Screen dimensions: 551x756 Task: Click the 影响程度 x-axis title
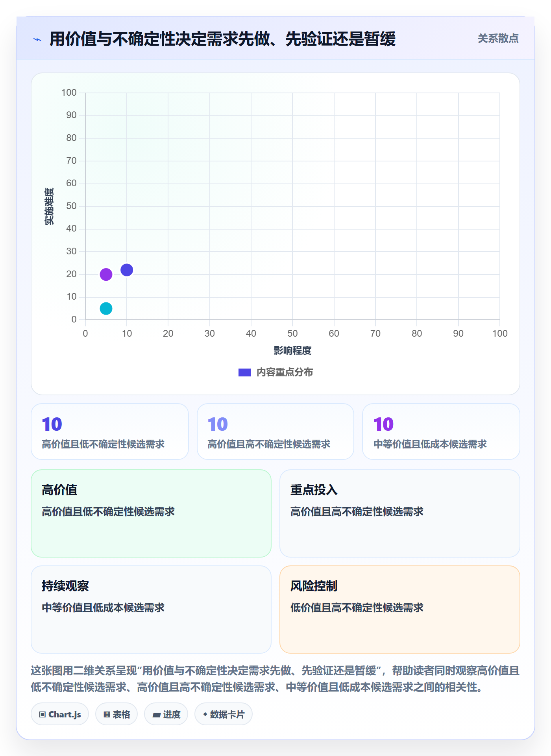click(x=292, y=350)
